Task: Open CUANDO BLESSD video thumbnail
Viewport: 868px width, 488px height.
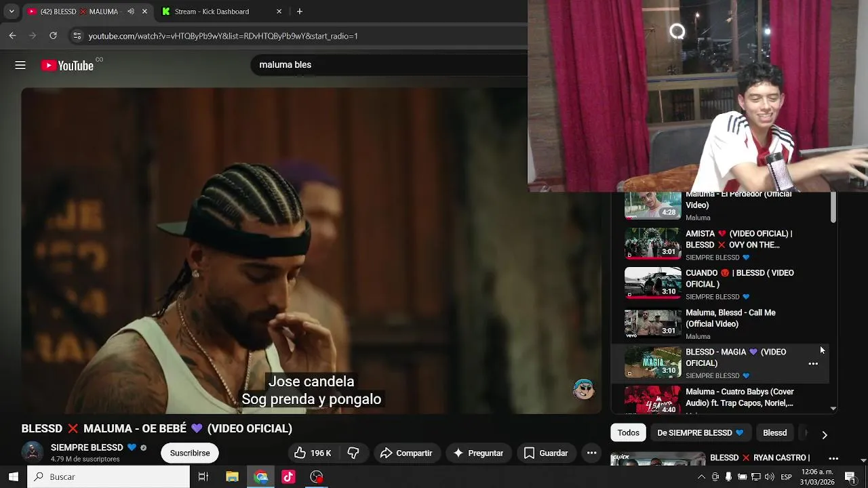Action: [x=652, y=283]
